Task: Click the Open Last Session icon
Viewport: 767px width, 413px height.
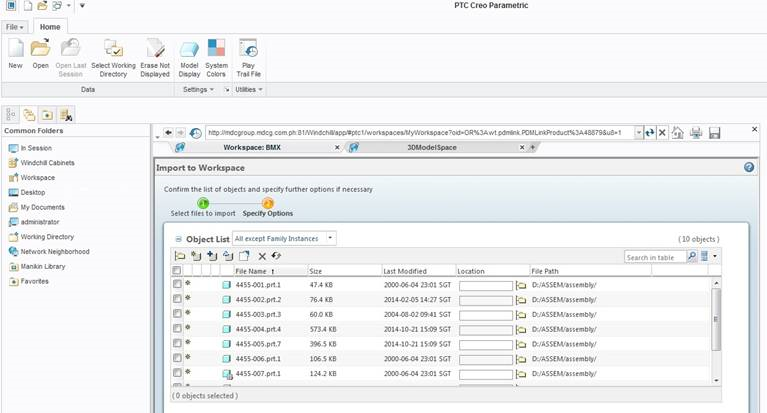Action: (x=70, y=48)
